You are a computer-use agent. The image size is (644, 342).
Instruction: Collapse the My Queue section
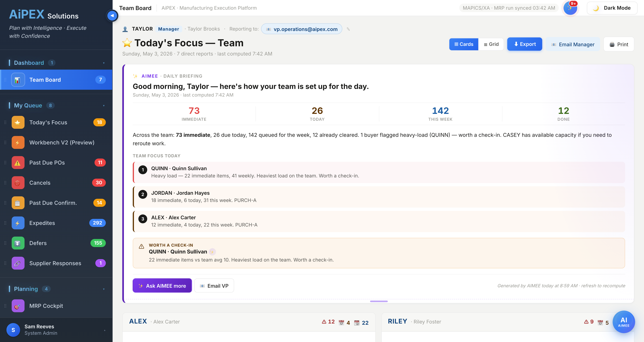click(x=104, y=106)
